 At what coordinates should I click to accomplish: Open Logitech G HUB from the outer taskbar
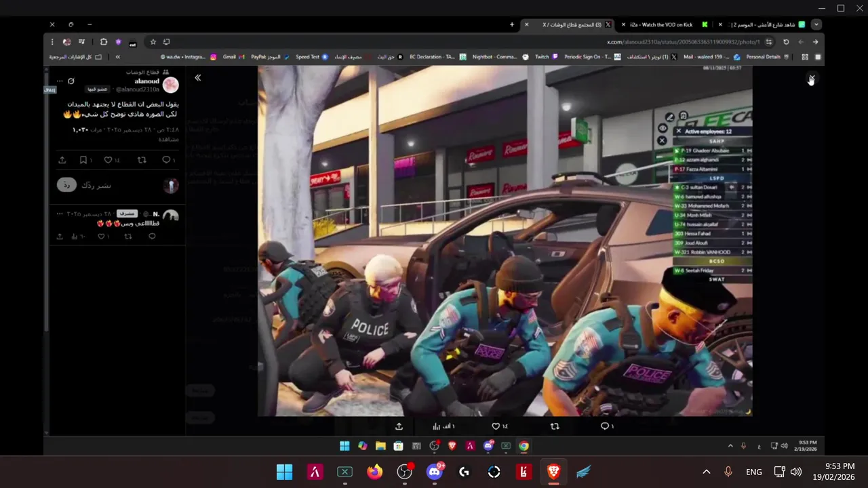coord(465,472)
